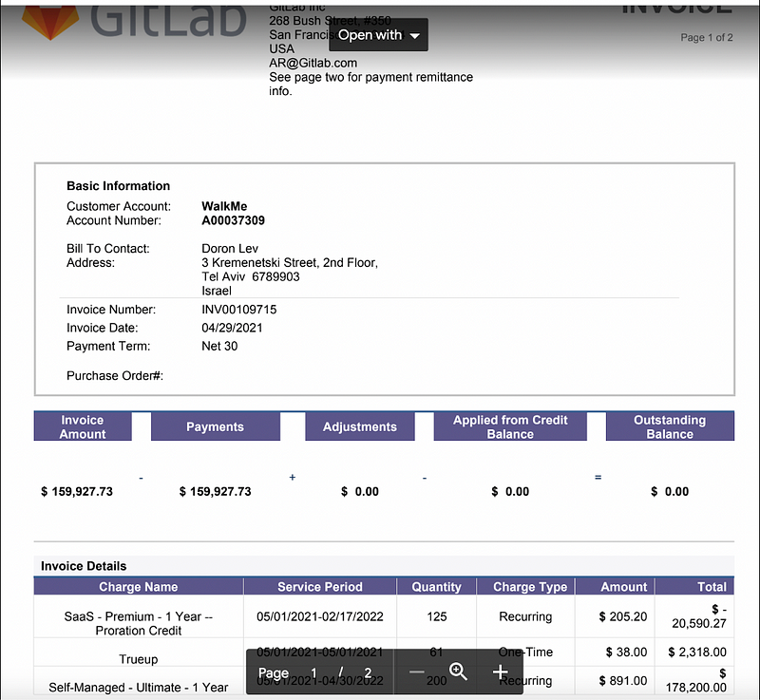Image resolution: width=760 pixels, height=700 pixels.
Task: Select the Adjustments header box
Action: coord(359,426)
